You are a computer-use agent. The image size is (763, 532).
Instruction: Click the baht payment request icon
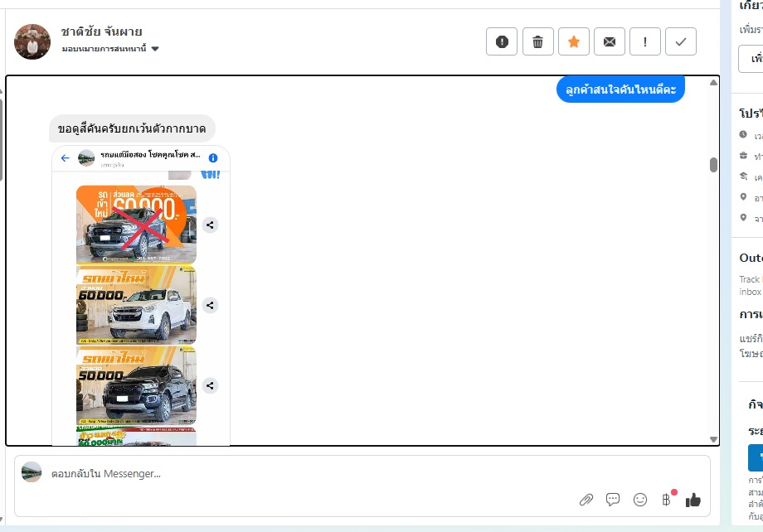coord(666,500)
